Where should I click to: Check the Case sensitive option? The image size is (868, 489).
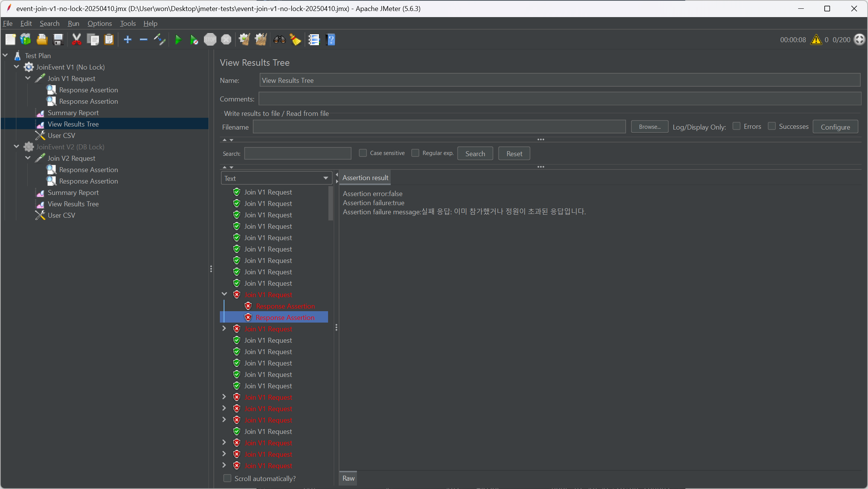coord(363,153)
